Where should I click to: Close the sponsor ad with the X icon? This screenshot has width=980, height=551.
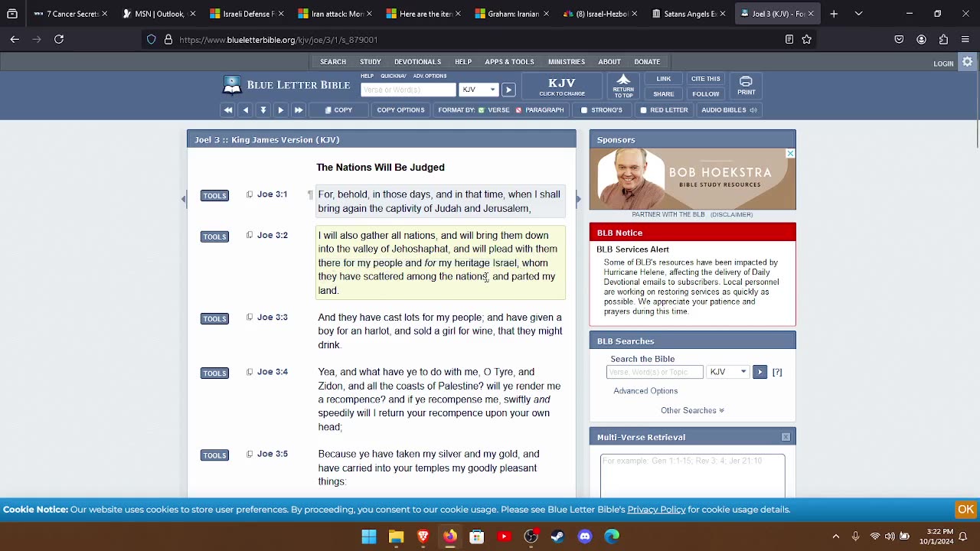click(790, 154)
